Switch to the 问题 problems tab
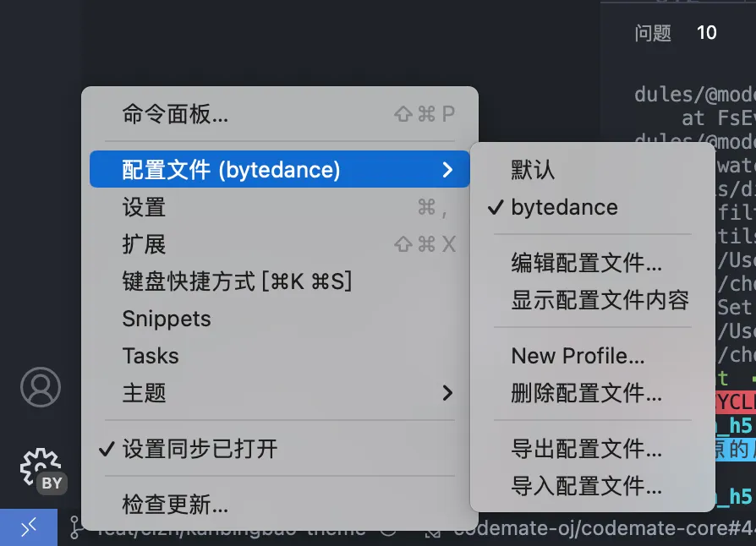The width and height of the screenshot is (756, 546). click(653, 33)
